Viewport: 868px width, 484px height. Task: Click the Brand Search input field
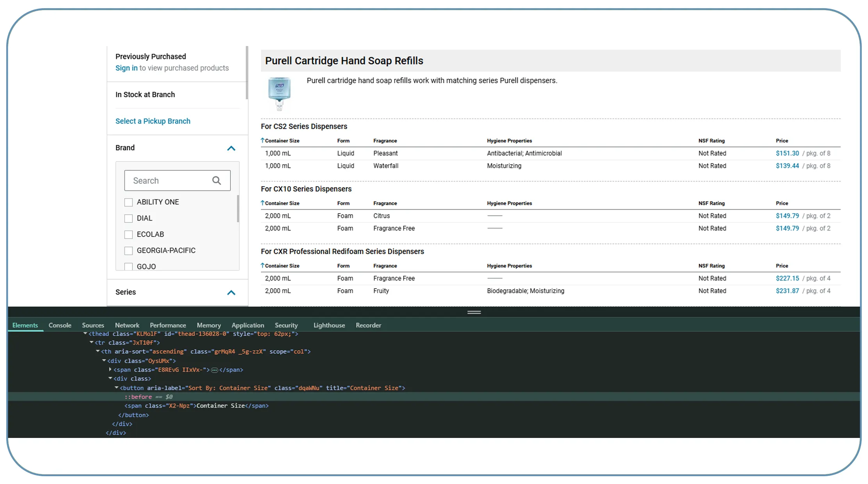pos(177,180)
